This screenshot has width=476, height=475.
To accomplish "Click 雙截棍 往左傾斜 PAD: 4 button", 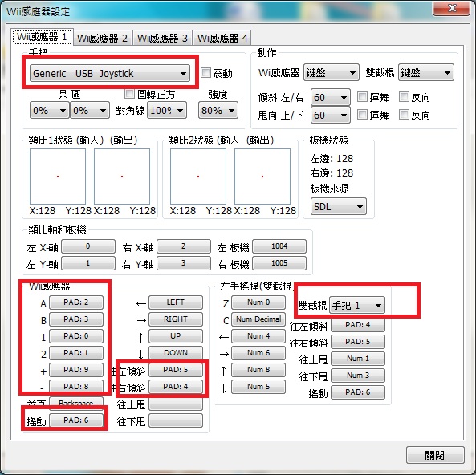I will point(358,325).
